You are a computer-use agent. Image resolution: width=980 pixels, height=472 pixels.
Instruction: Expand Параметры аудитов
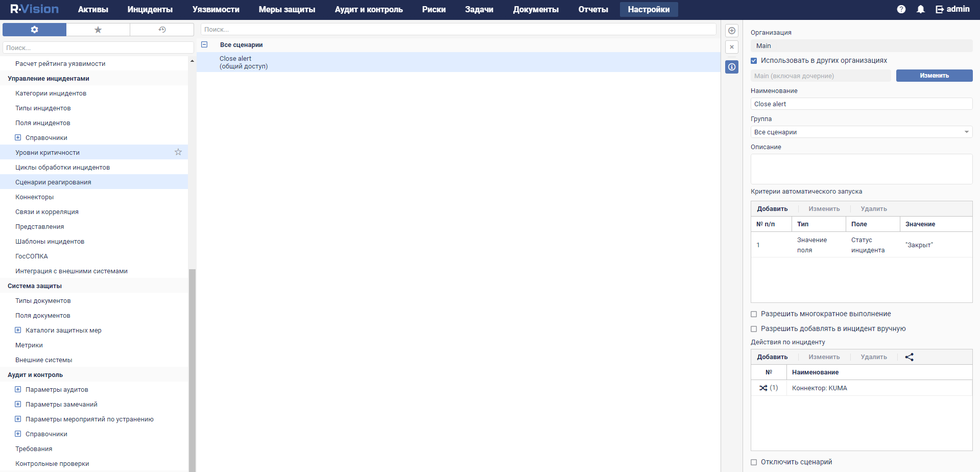coord(18,390)
